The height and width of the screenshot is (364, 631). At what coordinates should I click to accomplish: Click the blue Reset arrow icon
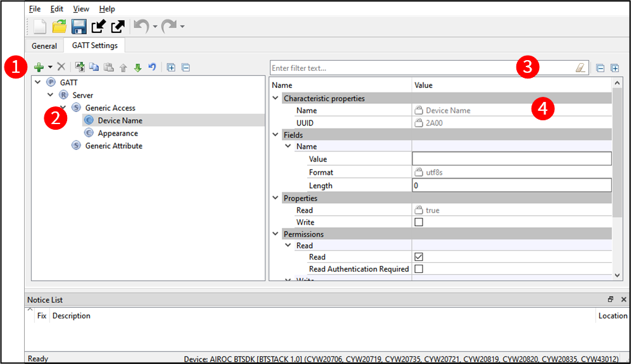point(152,66)
